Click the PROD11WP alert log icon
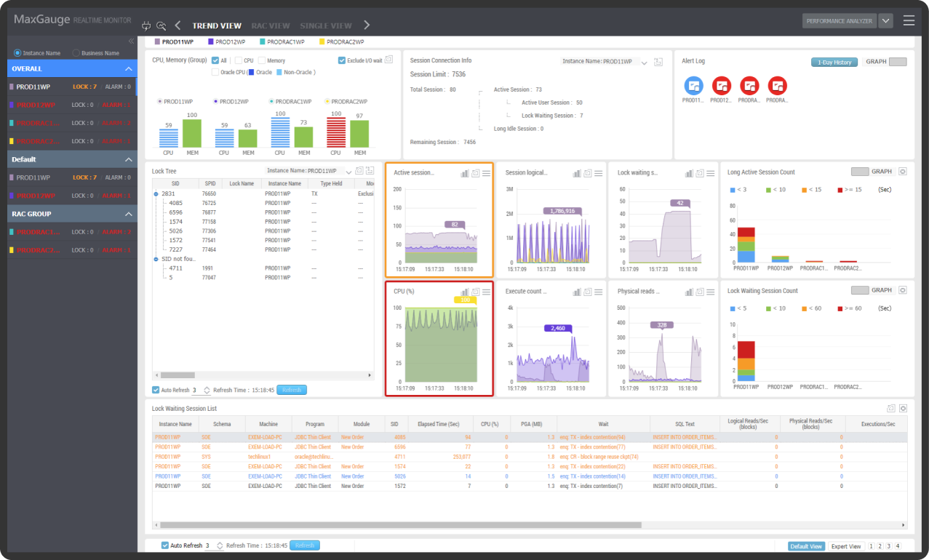The width and height of the screenshot is (929, 560). 694,86
